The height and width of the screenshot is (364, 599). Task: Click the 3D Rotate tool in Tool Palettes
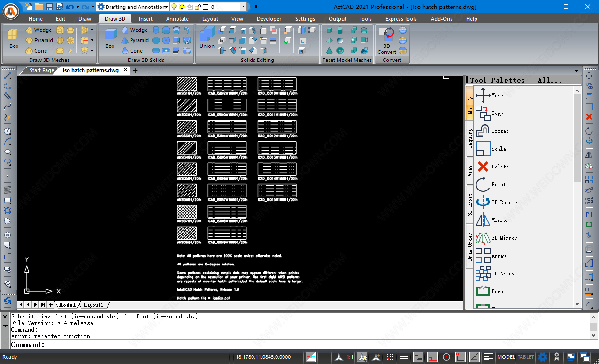pos(496,202)
